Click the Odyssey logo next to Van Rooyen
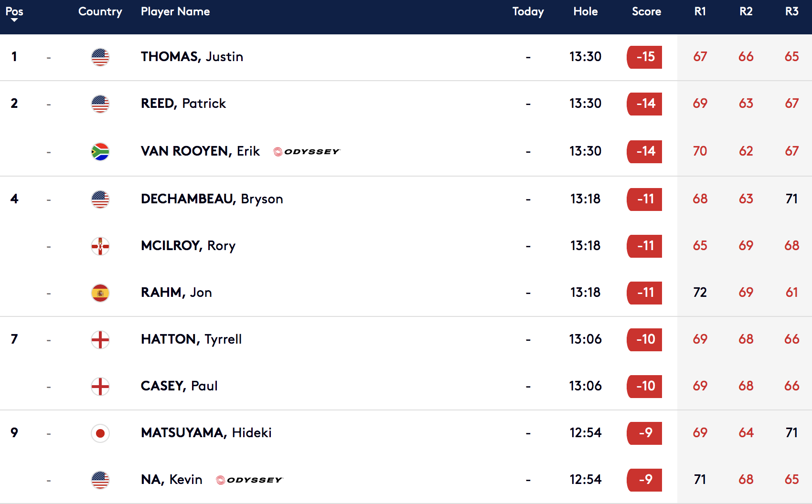 tap(306, 151)
